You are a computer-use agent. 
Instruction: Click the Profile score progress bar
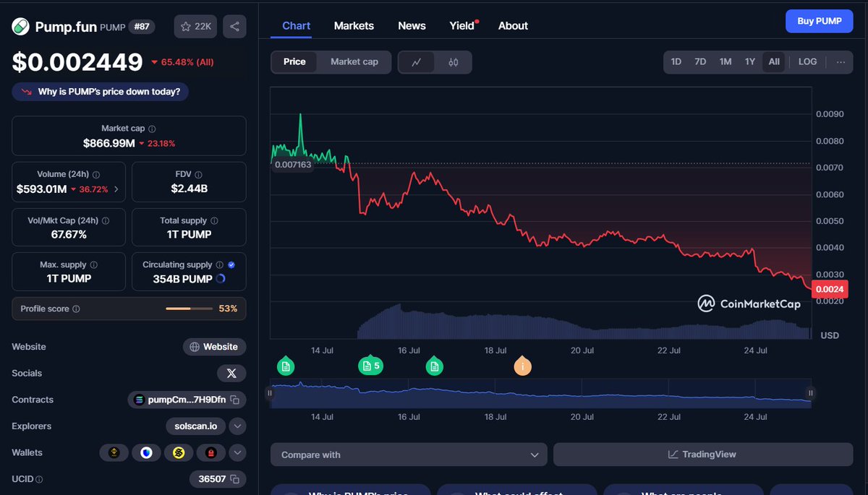click(x=188, y=309)
